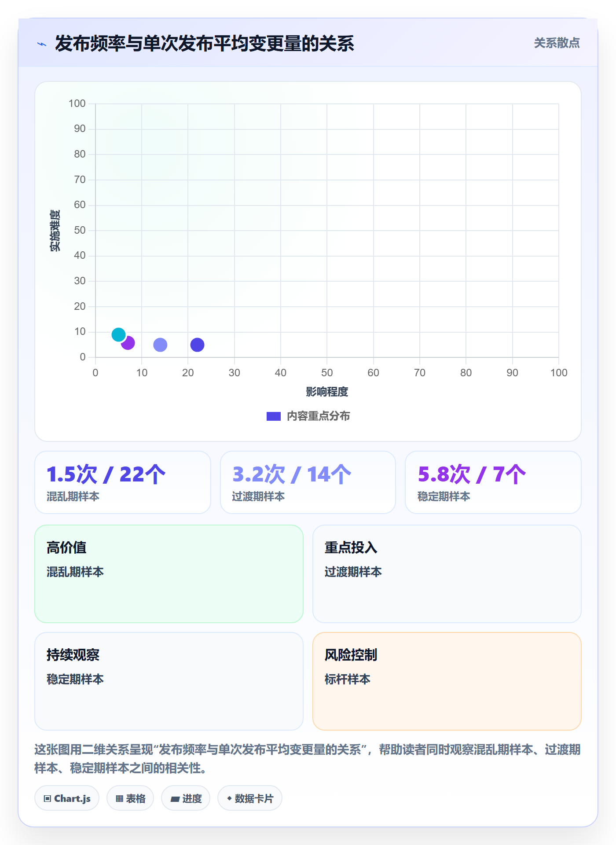The width and height of the screenshot is (616, 845).
Task: Open the 持续观察 quadrant card
Action: click(x=169, y=681)
